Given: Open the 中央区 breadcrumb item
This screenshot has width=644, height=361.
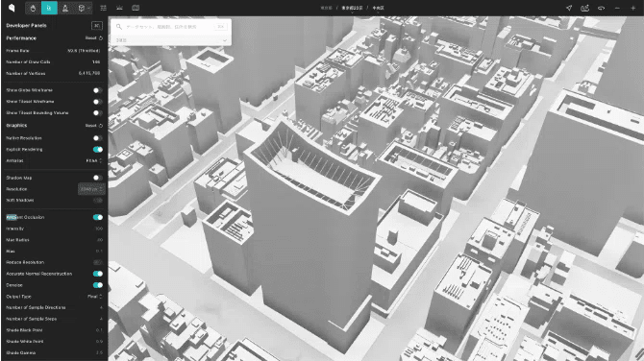Looking at the screenshot, I should coord(379,8).
